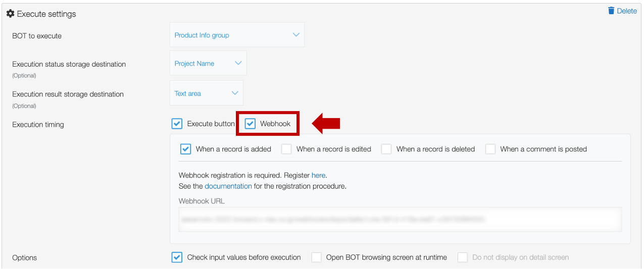
Task: Open the Project Name storage dropdown
Action: pyautogui.click(x=208, y=63)
